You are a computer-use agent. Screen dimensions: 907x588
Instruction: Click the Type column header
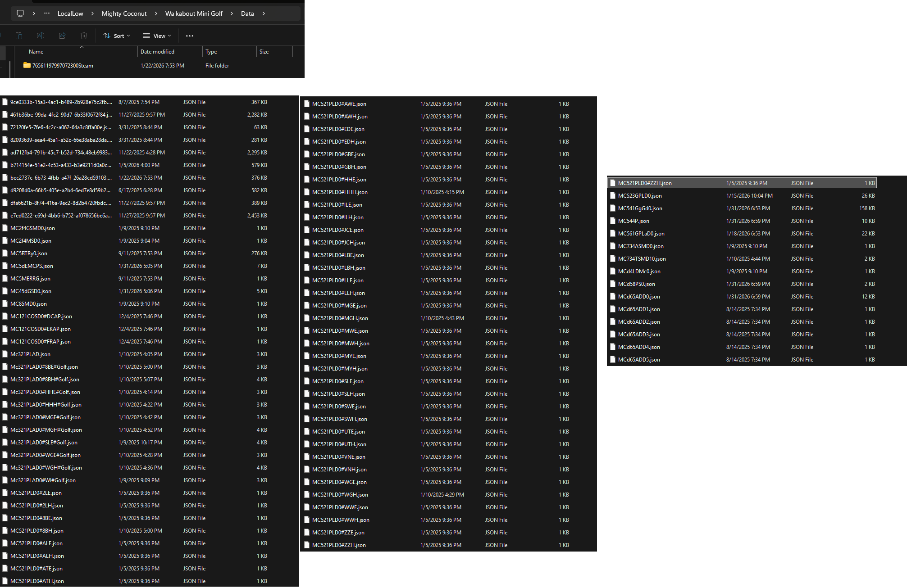211,52
